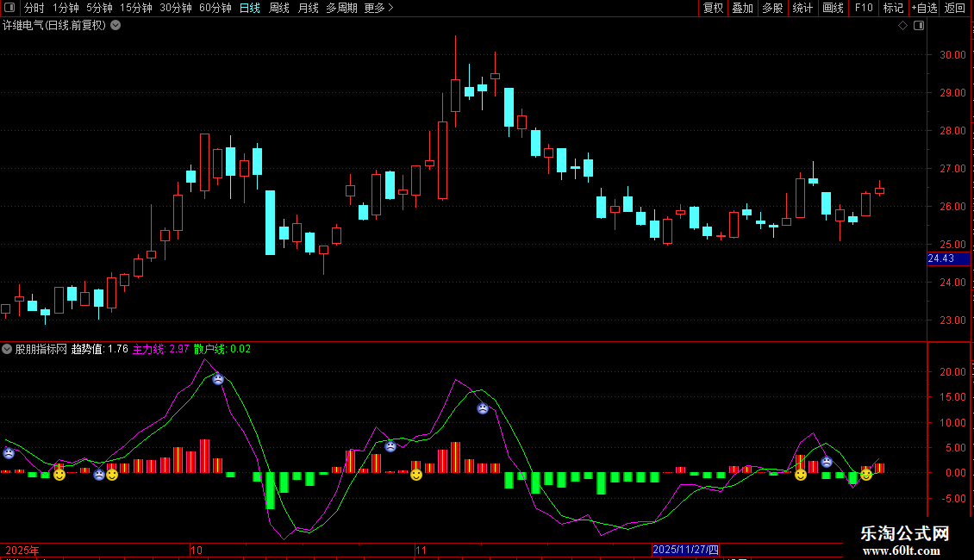974x560 pixels.
Task: Click smiley marker below the 11 month label area
Action: tap(416, 475)
